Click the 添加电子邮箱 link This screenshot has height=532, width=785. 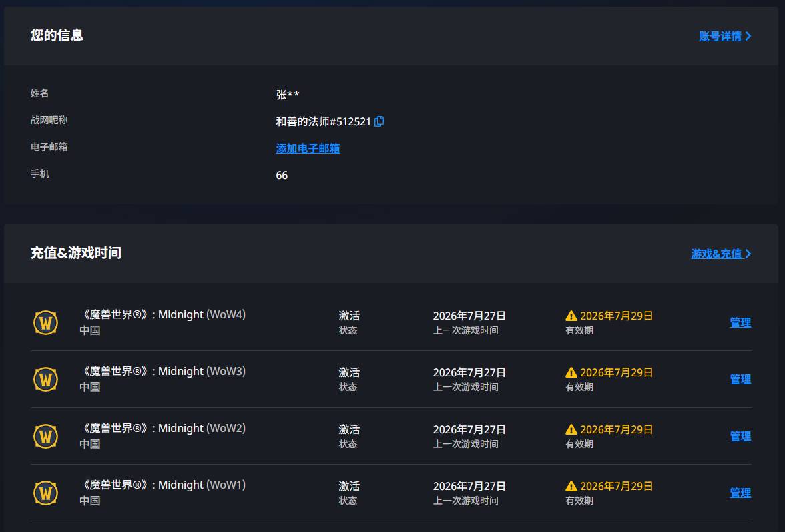(x=308, y=148)
